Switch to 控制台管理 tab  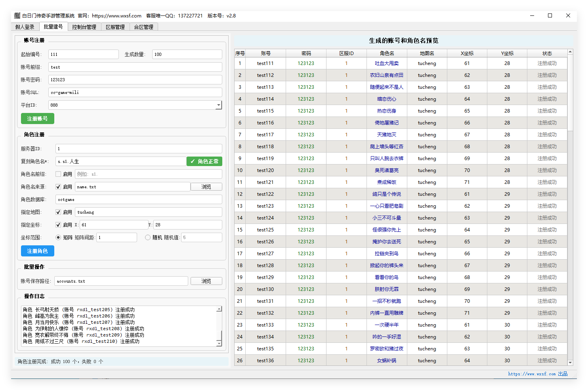(84, 27)
